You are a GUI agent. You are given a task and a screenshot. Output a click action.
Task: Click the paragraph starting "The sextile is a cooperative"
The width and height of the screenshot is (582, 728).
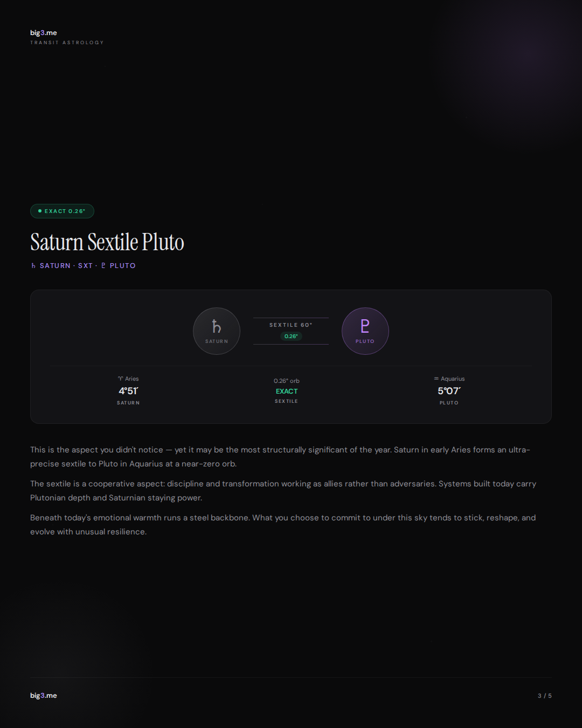283,491
